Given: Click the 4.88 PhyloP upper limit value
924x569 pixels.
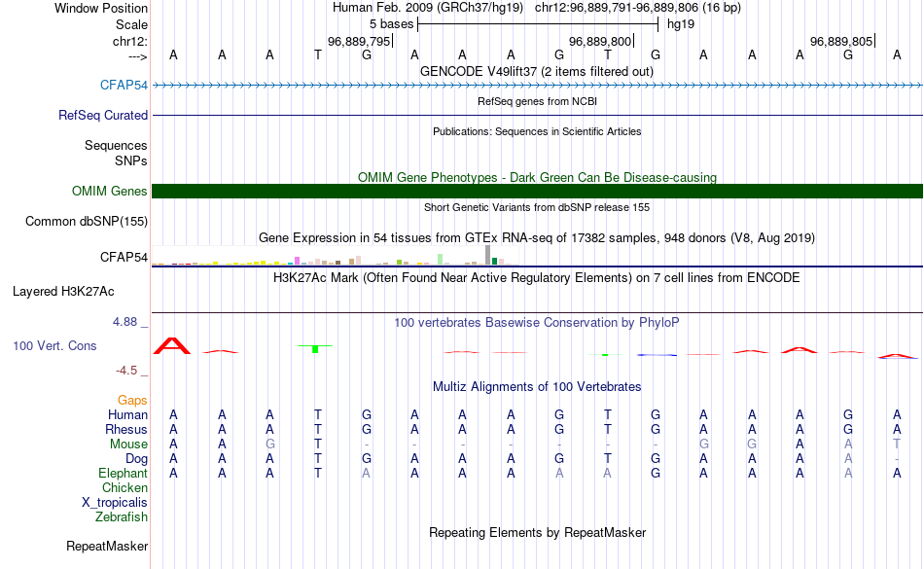Looking at the screenshot, I should click(124, 322).
